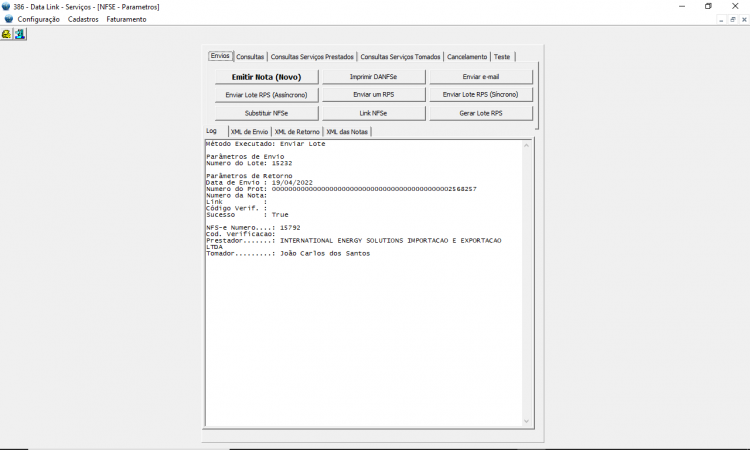Image resolution: width=750 pixels, height=450 pixels.
Task: Click 'Numero do Lote: 15232' line in log
Action: point(249,163)
